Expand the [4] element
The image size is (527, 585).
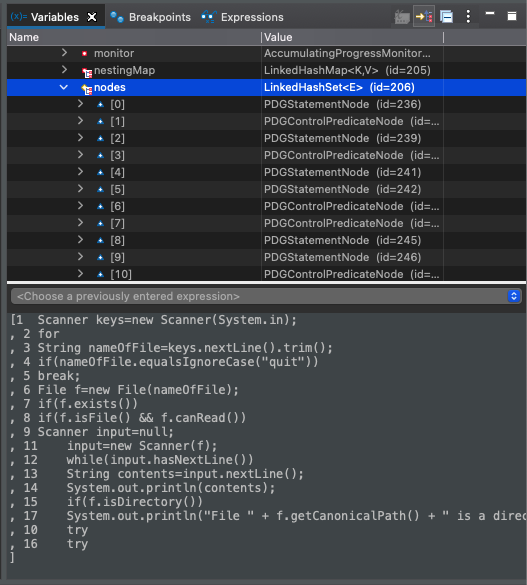click(80, 172)
